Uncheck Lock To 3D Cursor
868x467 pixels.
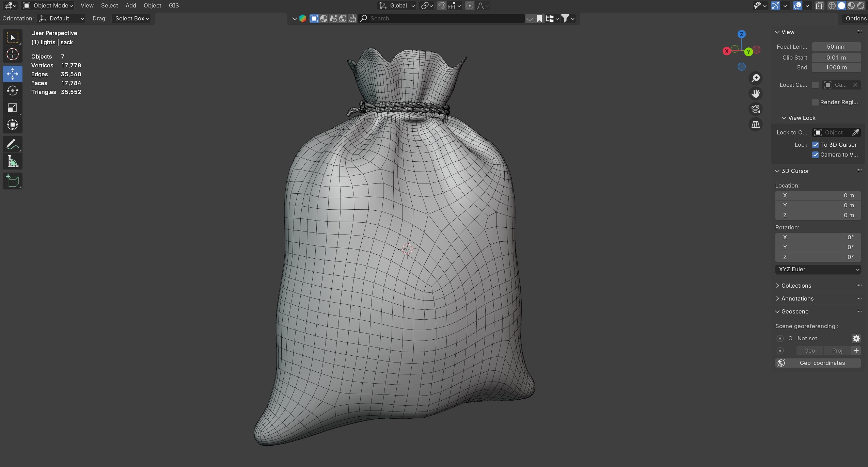[815, 145]
